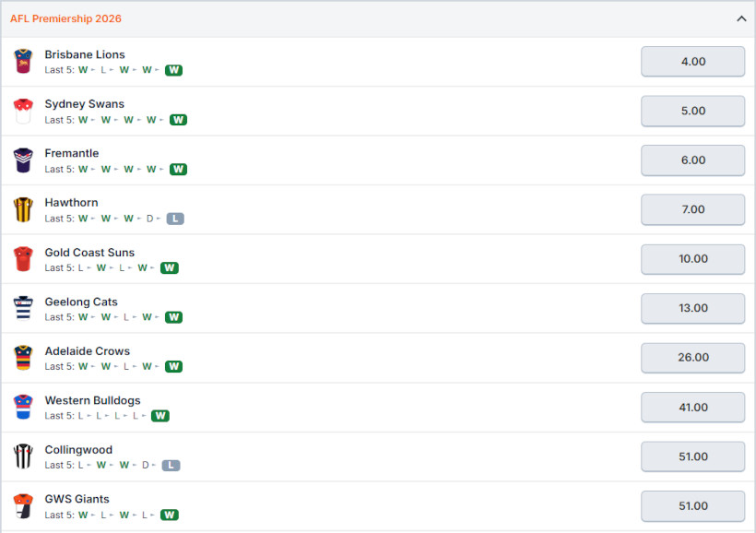Click the Western Bulldogs team name
This screenshot has width=756, height=533.
tap(92, 400)
